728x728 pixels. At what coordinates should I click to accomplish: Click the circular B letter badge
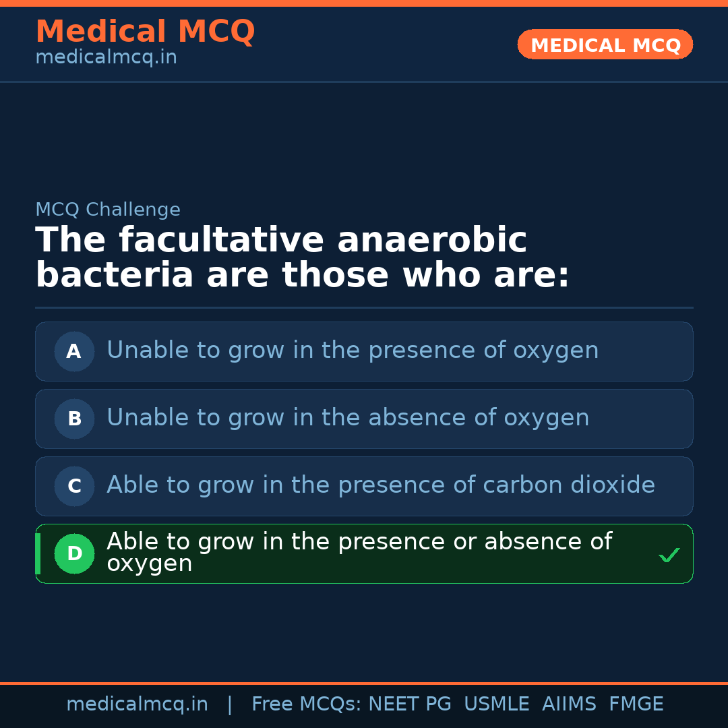point(74,419)
